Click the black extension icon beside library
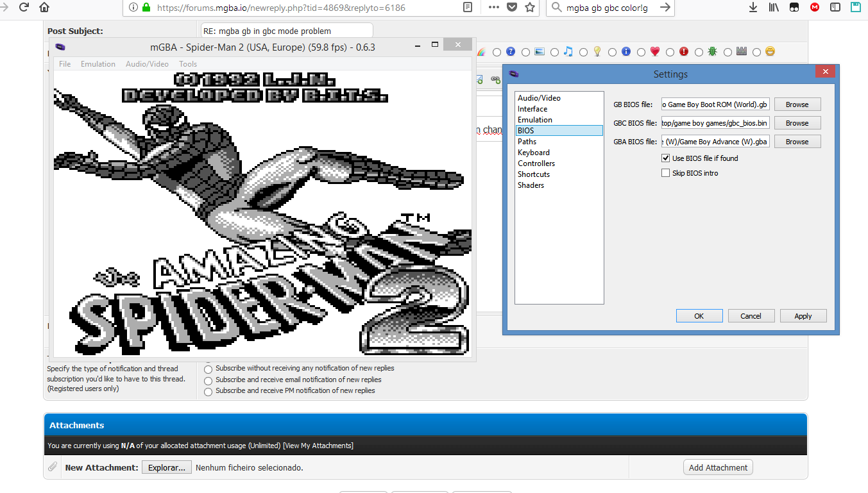This screenshot has height=493, width=868. [x=794, y=8]
